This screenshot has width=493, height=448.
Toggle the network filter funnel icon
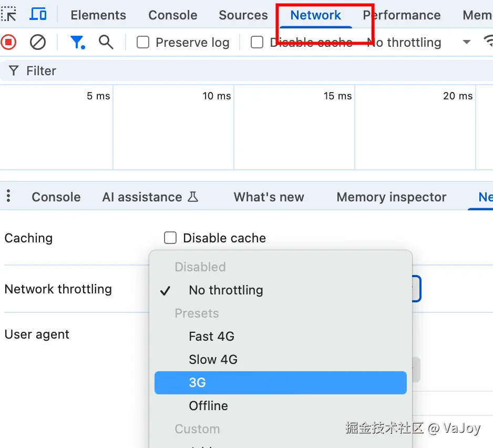(x=77, y=42)
